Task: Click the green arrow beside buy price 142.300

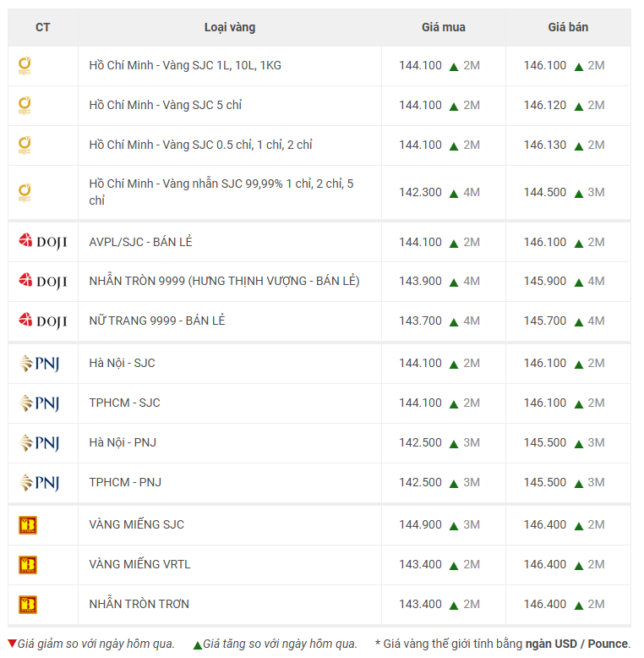Action: coord(454,193)
